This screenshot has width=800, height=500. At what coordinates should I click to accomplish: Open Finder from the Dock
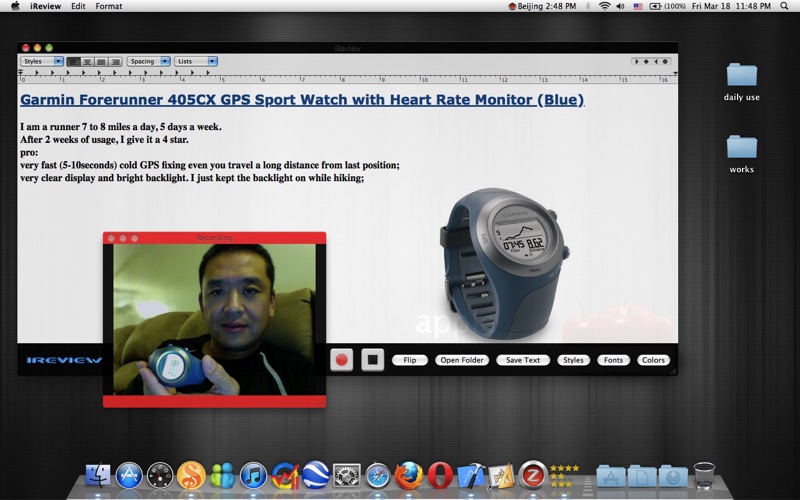[97, 475]
